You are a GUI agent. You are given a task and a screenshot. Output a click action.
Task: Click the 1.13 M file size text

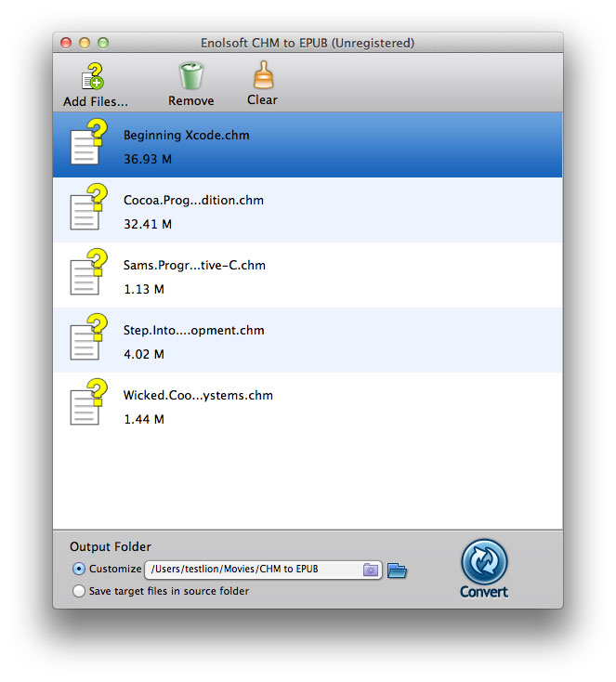pos(144,289)
